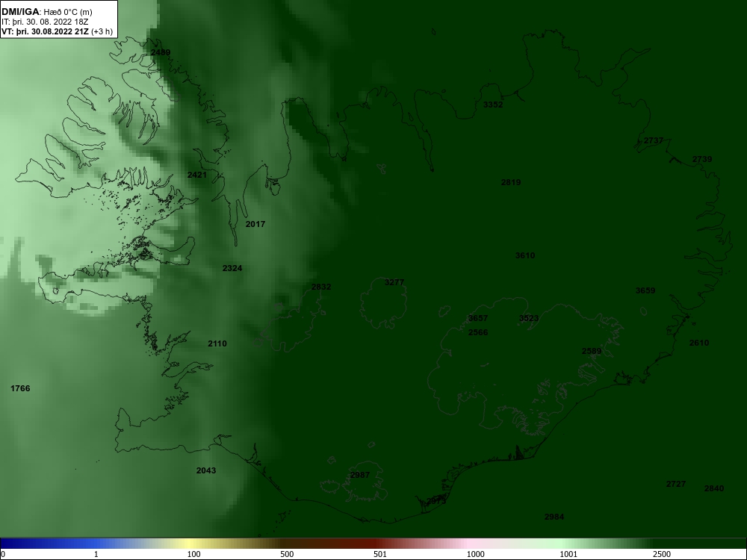
Task: Select the 1001 legend tick label
Action: tap(568, 554)
